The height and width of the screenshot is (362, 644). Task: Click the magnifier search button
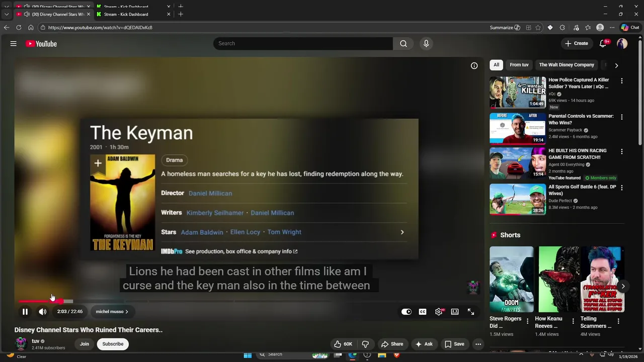click(x=403, y=44)
